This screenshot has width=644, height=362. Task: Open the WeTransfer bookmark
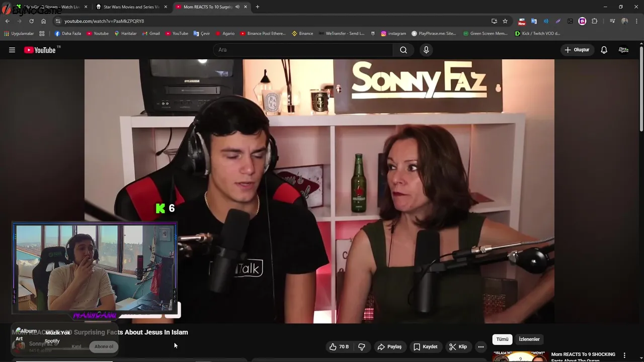(x=342, y=34)
